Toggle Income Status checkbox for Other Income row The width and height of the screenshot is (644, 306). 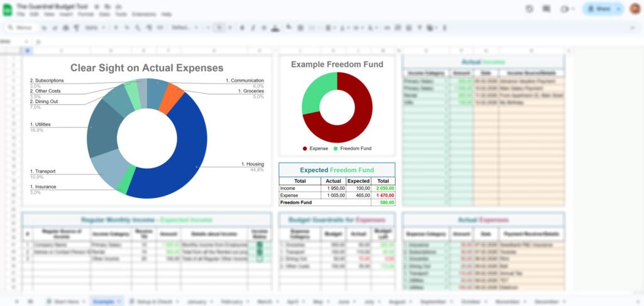[260, 258]
